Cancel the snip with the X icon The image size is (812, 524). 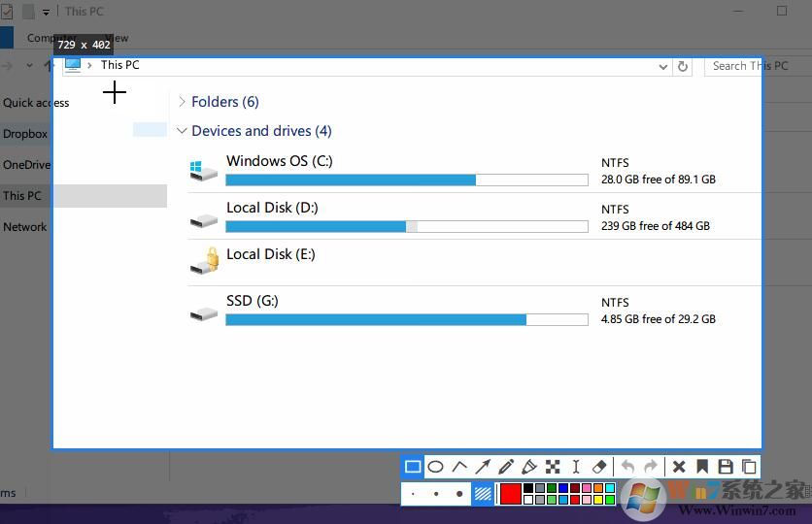click(679, 467)
